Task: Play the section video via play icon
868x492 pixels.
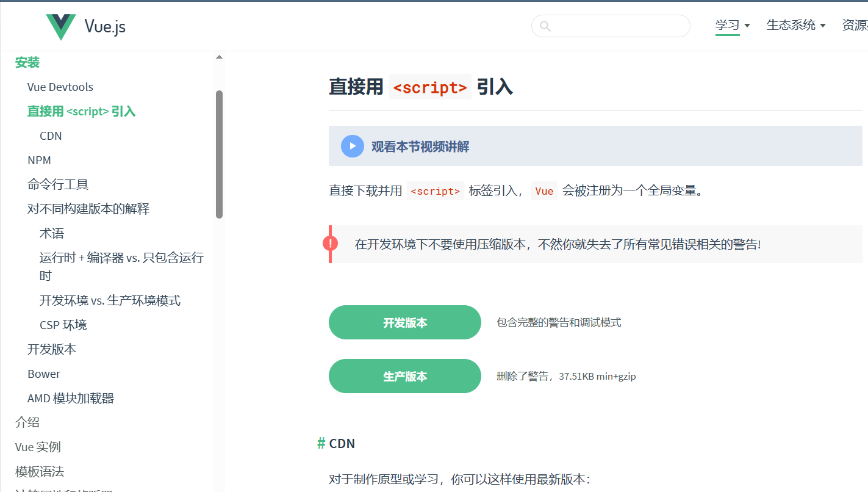Action: (x=353, y=146)
